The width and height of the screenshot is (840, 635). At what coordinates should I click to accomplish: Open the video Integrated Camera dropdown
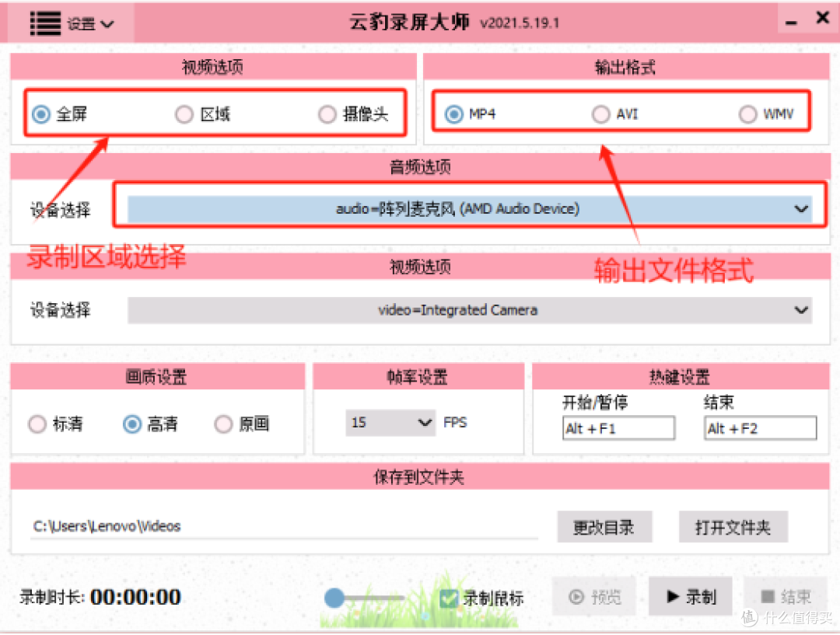coord(470,310)
